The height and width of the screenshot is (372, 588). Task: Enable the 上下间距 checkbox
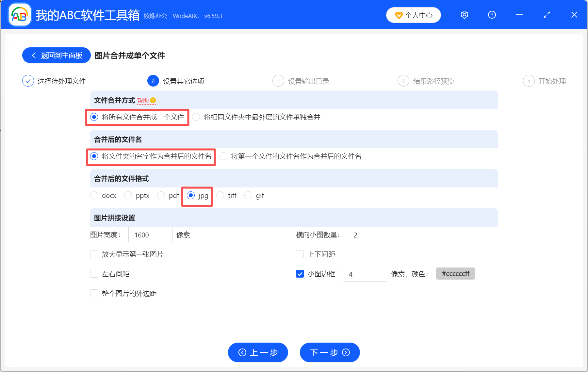300,254
